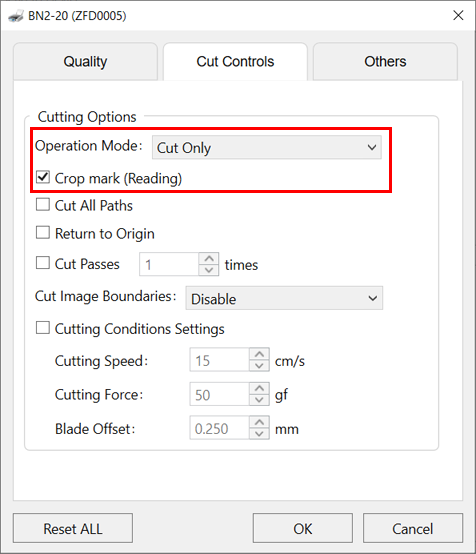
Task: Increase Cut Passes with up arrow
Action: point(209,259)
